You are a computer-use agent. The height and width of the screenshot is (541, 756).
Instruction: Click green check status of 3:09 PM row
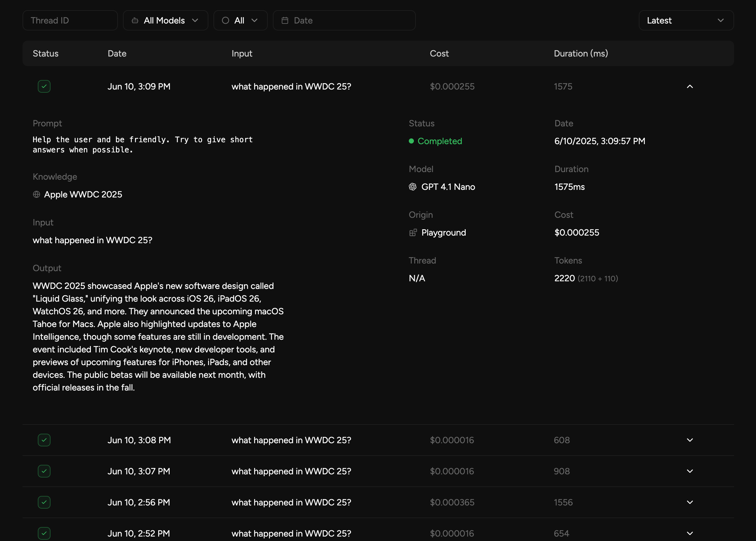(44, 87)
